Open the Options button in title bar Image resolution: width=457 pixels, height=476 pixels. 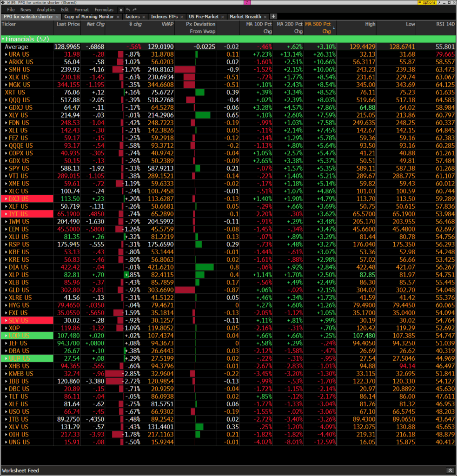point(427,2)
